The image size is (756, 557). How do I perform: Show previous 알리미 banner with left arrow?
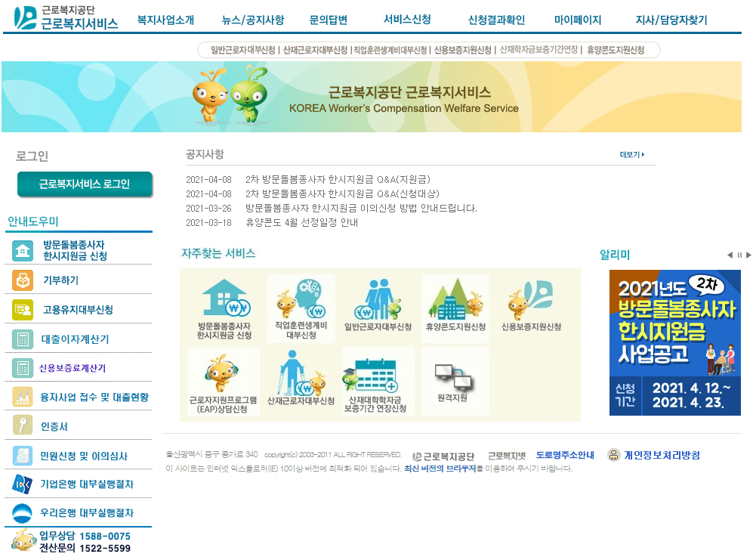click(x=730, y=255)
